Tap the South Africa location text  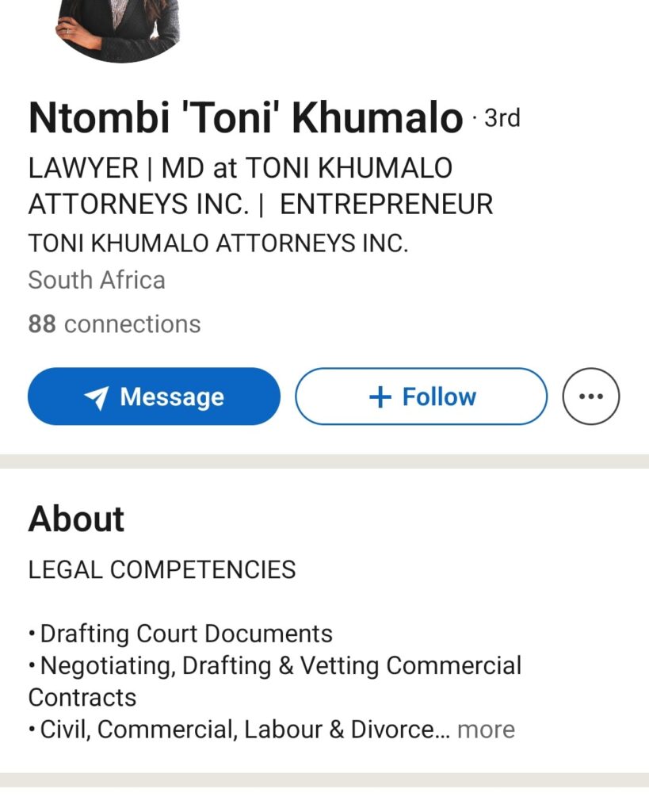coord(97,280)
